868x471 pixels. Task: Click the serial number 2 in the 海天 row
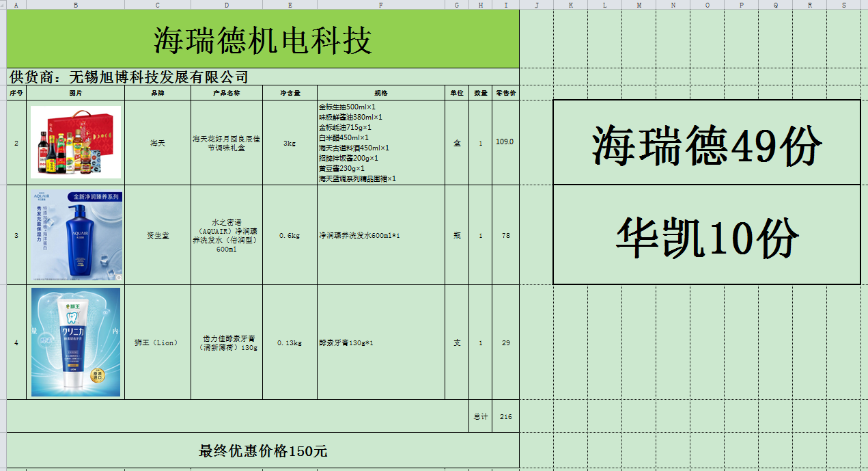(16, 143)
